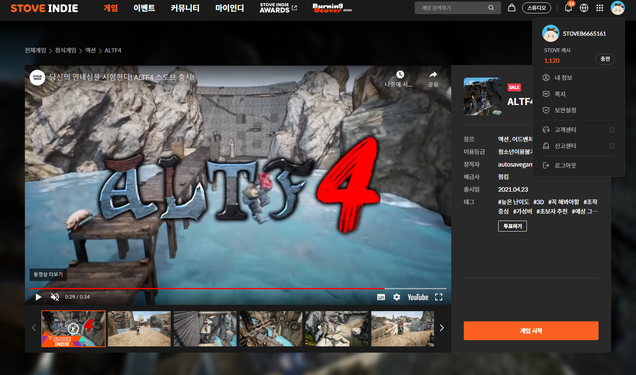Show next screenshot thumbnails with right arrow

tap(442, 328)
